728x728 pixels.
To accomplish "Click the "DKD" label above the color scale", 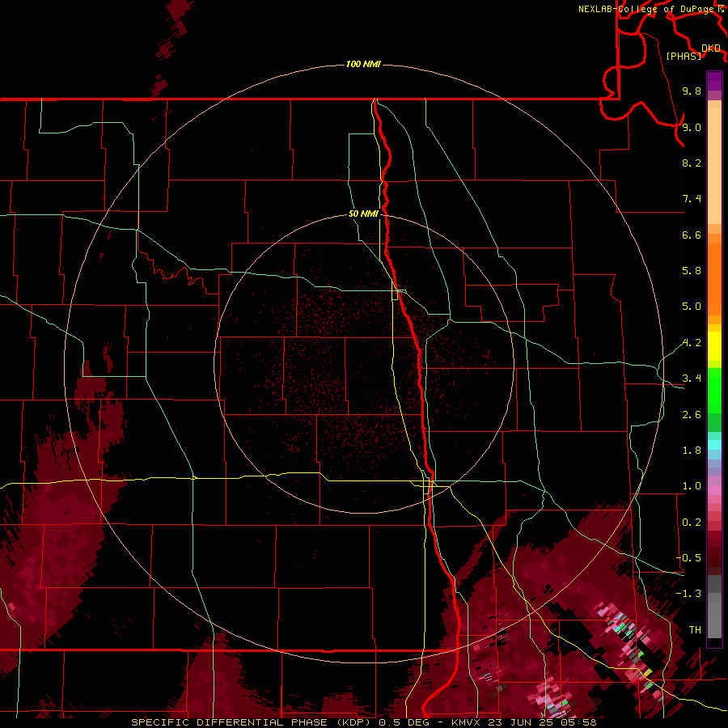I will coord(710,49).
